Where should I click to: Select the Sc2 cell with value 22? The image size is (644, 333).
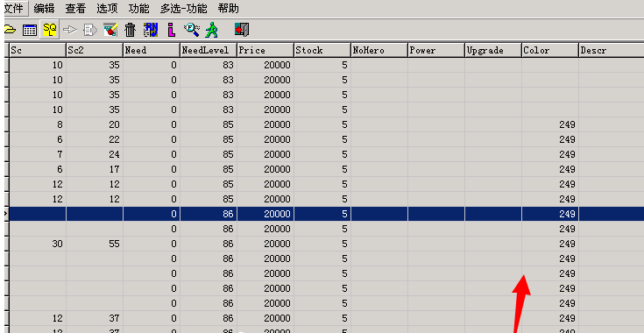point(95,139)
